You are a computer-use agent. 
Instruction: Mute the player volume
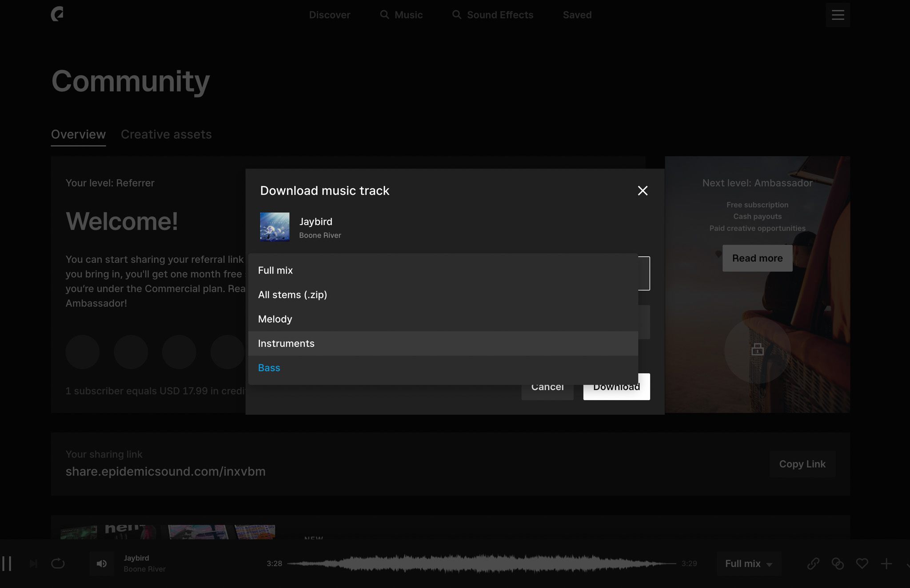coord(102,564)
